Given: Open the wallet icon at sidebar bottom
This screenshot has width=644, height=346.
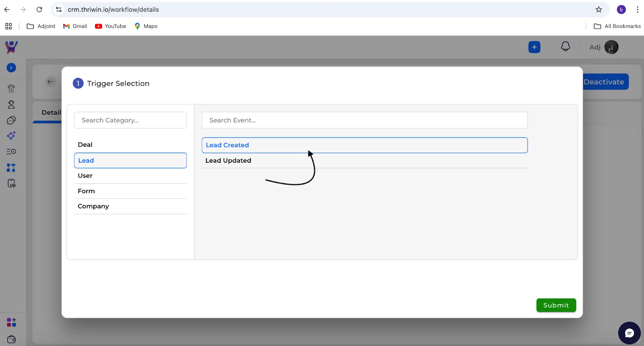Looking at the screenshot, I should click(11, 339).
